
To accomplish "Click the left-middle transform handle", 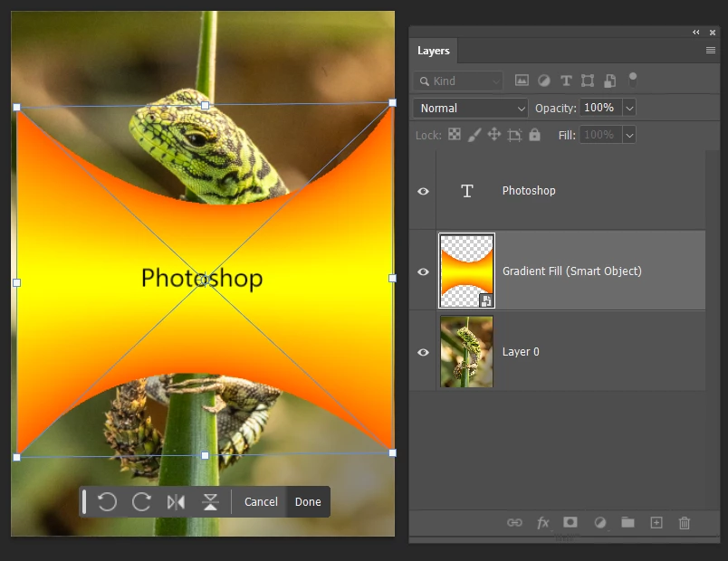I will coord(16,282).
